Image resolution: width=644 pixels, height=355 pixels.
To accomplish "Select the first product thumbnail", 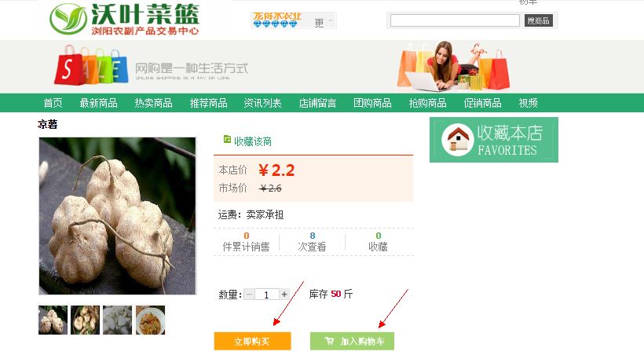I will (x=53, y=320).
